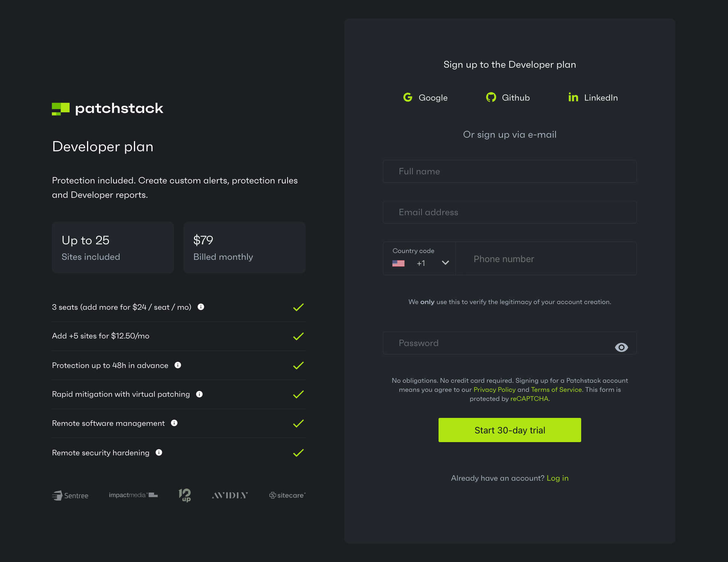This screenshot has height=562, width=728.
Task: Open the +1 country code selector
Action: (421, 263)
